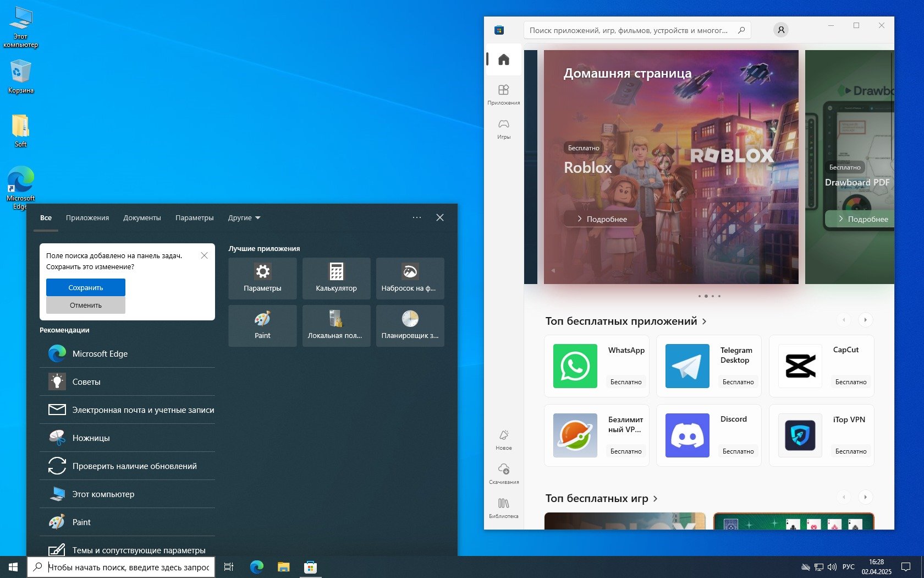Click the user account icon in Store
Screen dimensions: 924x578
click(x=780, y=30)
